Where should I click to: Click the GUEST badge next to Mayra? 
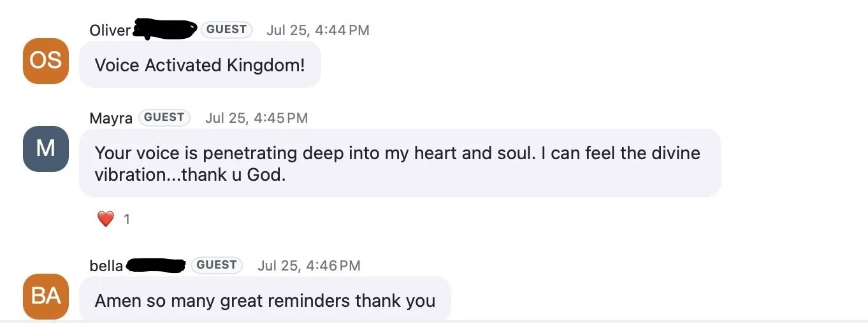pyautogui.click(x=164, y=117)
